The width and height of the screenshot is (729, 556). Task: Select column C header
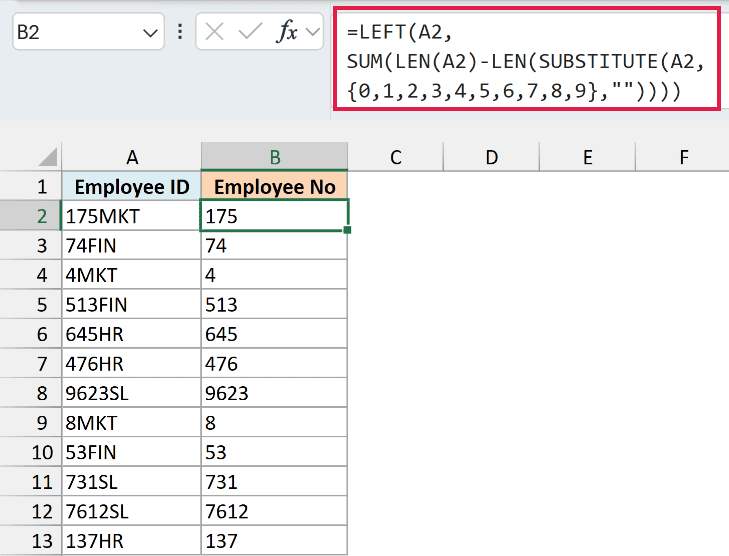coord(396,157)
